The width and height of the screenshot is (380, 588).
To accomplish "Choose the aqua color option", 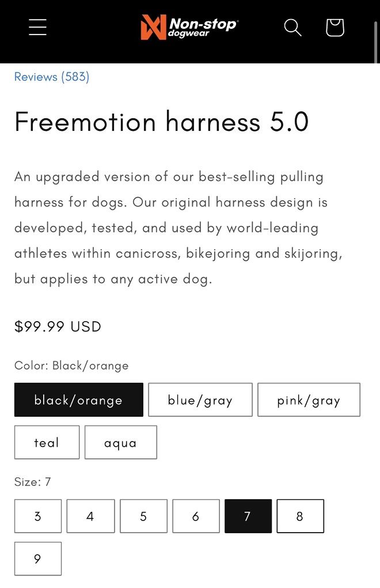I will (120, 442).
